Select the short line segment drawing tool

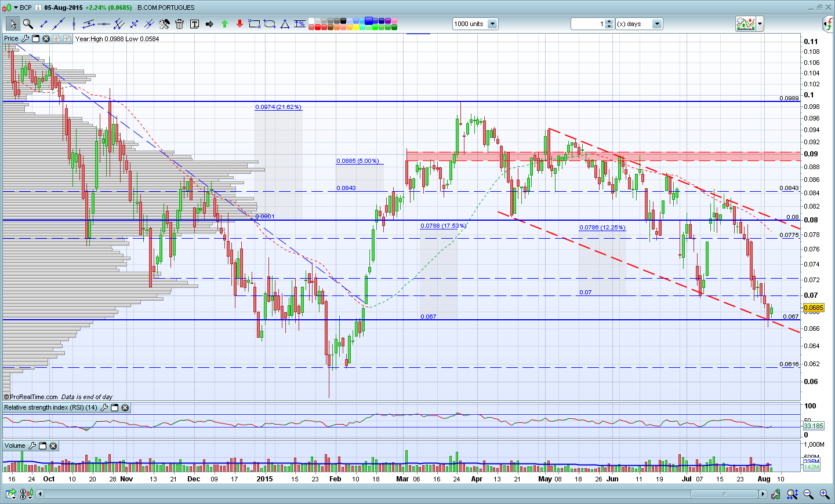[x=43, y=24]
